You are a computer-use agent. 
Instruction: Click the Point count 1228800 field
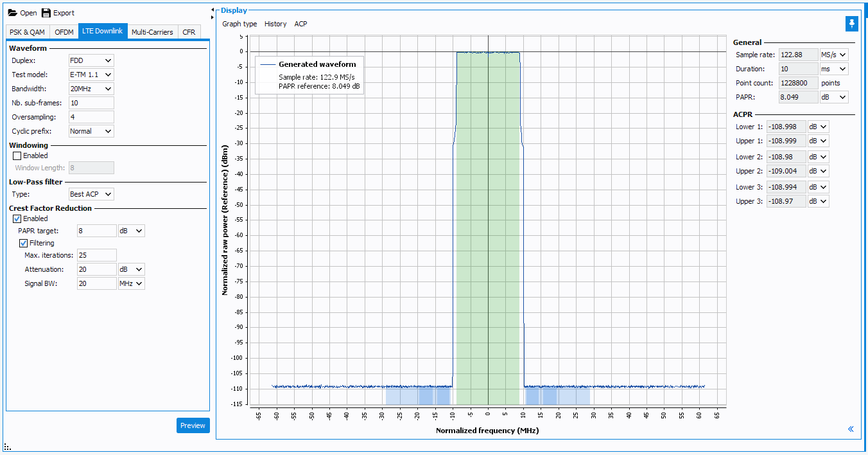[799, 83]
